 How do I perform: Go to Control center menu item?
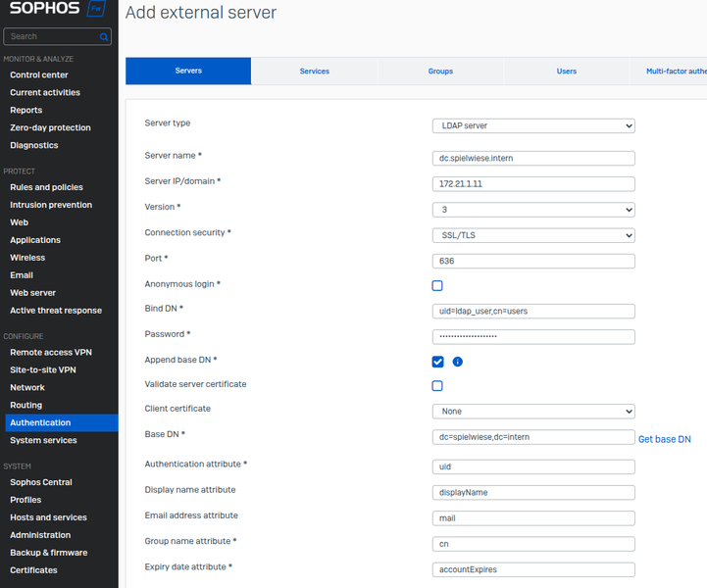39,74
